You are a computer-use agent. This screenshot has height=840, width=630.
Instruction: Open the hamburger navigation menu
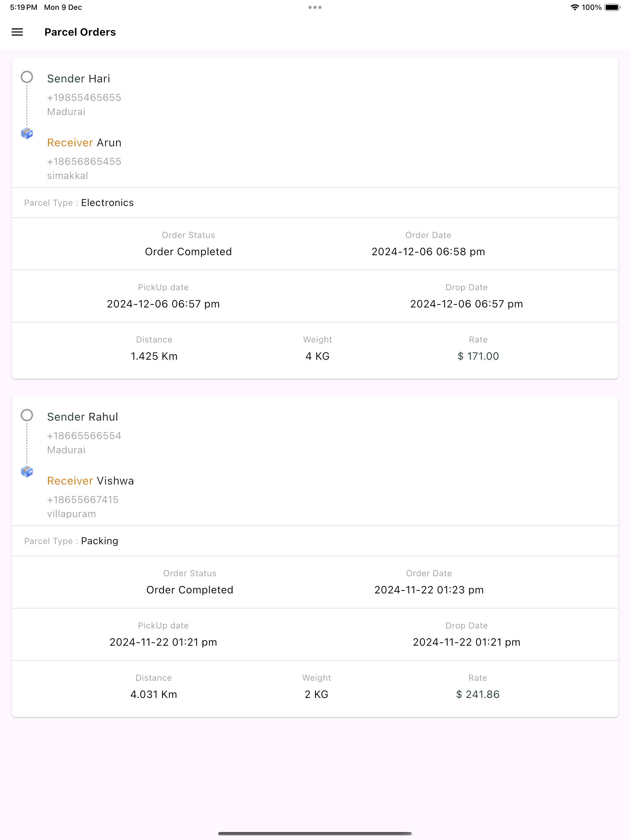pos(17,32)
